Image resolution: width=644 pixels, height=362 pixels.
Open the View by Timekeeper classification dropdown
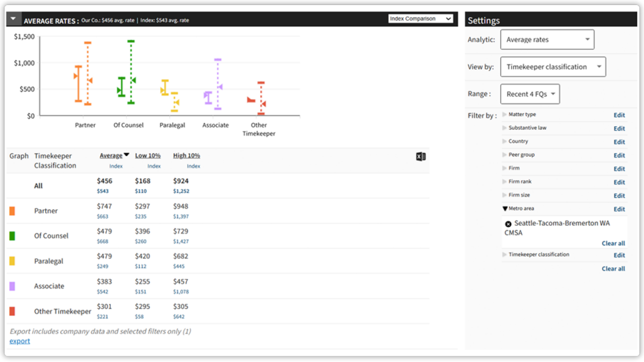click(552, 67)
